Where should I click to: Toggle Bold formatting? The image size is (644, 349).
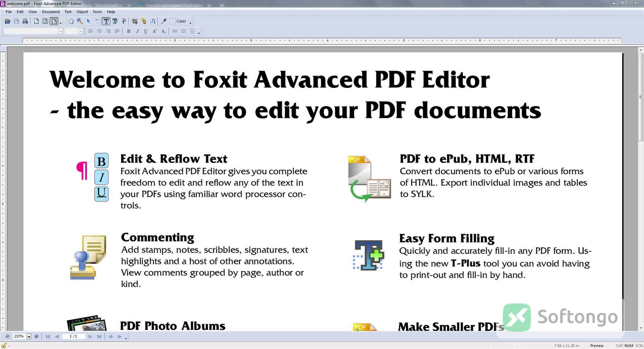tap(128, 31)
